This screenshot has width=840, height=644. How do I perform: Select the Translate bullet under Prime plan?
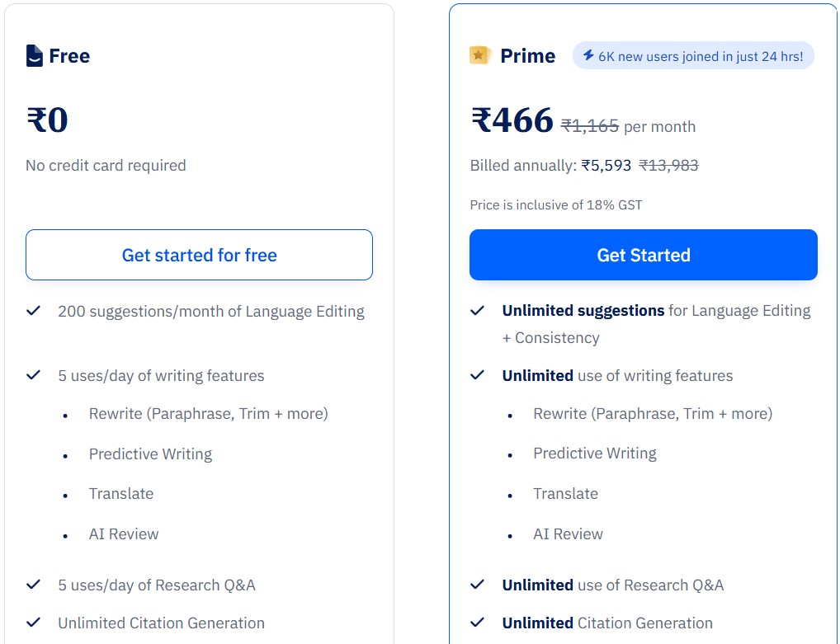click(566, 493)
